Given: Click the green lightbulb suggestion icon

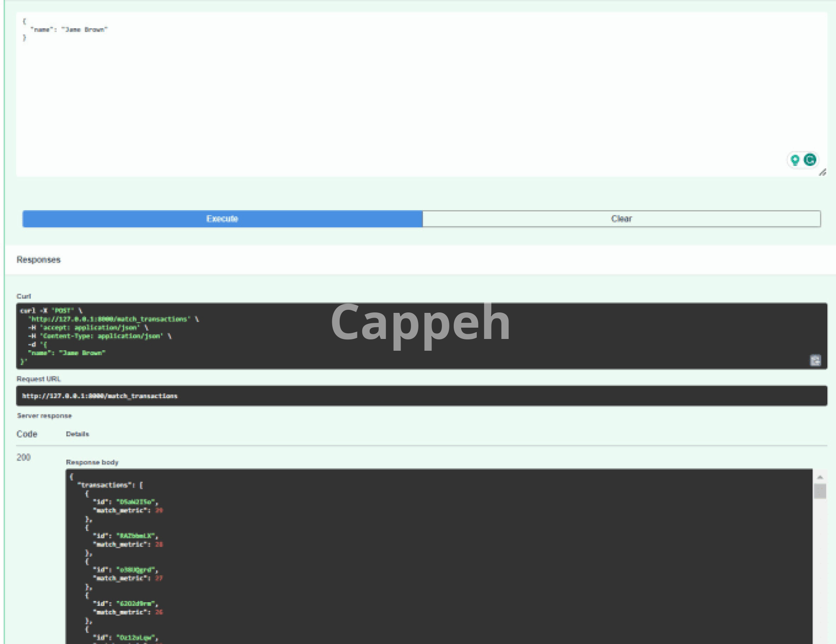Looking at the screenshot, I should coord(795,160).
